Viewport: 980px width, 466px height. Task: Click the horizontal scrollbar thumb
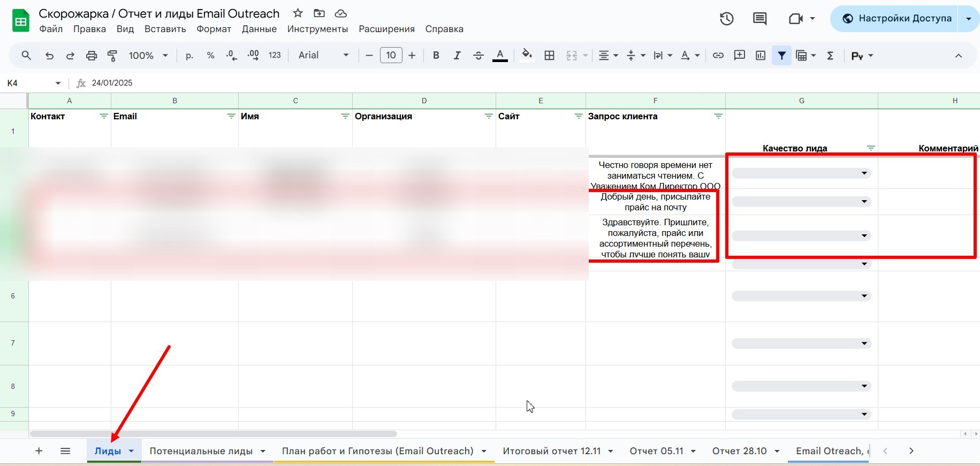(x=214, y=434)
